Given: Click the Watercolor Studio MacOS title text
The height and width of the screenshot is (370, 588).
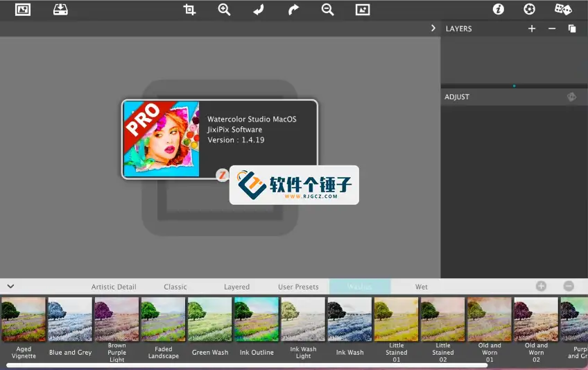Looking at the screenshot, I should pos(252,119).
